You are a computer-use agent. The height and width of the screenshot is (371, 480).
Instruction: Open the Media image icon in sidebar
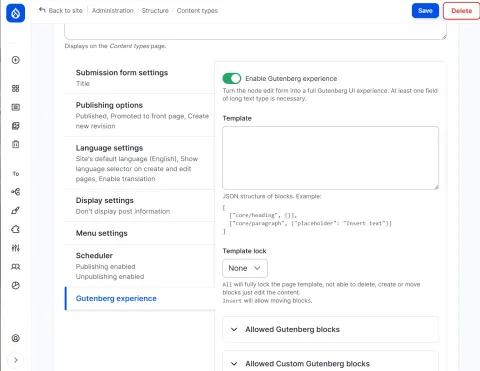(x=16, y=126)
